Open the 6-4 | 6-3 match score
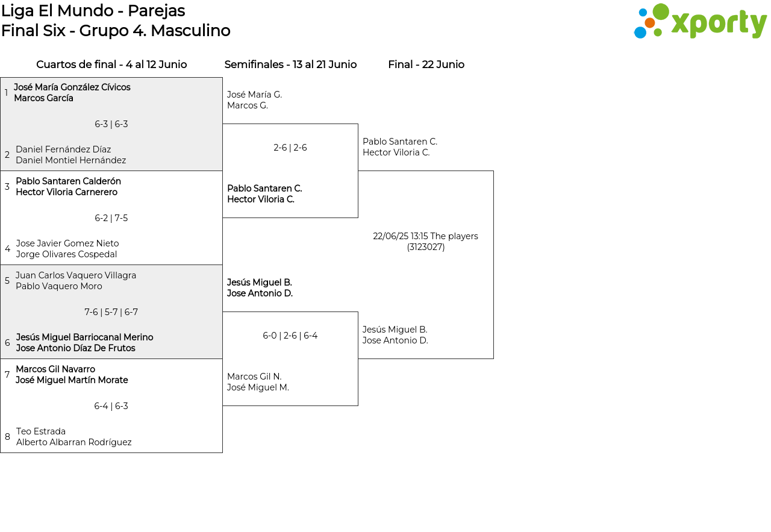This screenshot has width=771, height=532. (x=111, y=406)
